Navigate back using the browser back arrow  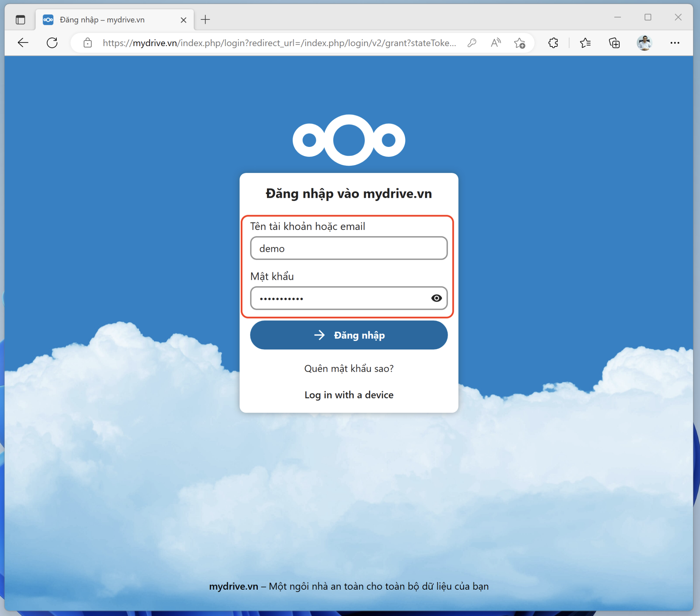(23, 42)
